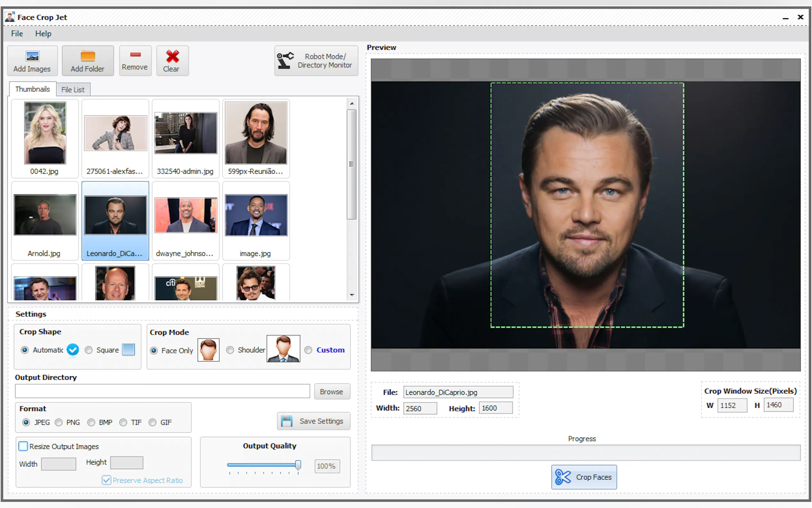
Task: Select Custom crop mode
Action: tap(308, 350)
